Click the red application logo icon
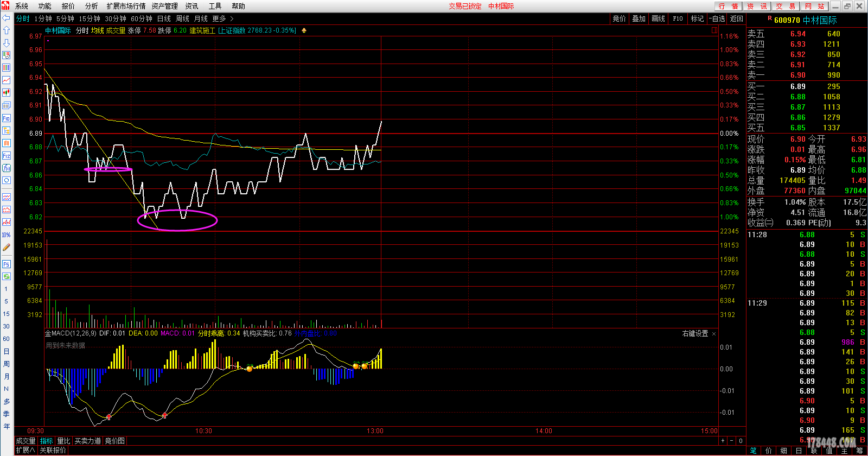This screenshot has width=868, height=456. point(6,6)
